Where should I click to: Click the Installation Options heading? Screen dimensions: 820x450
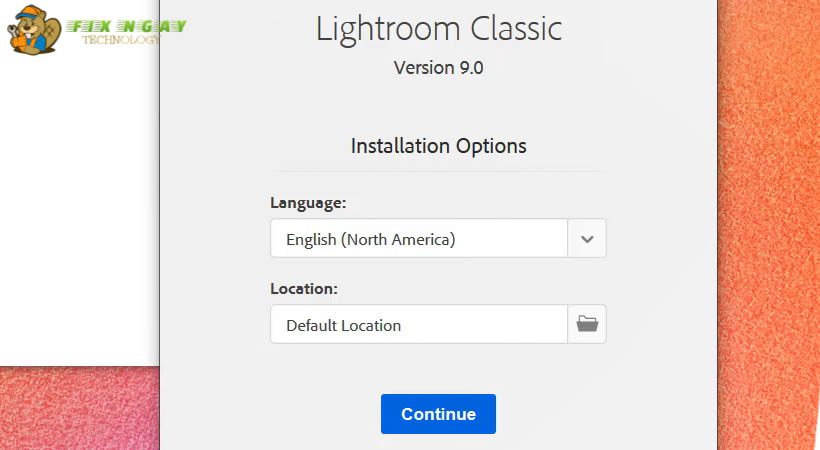[x=438, y=146]
